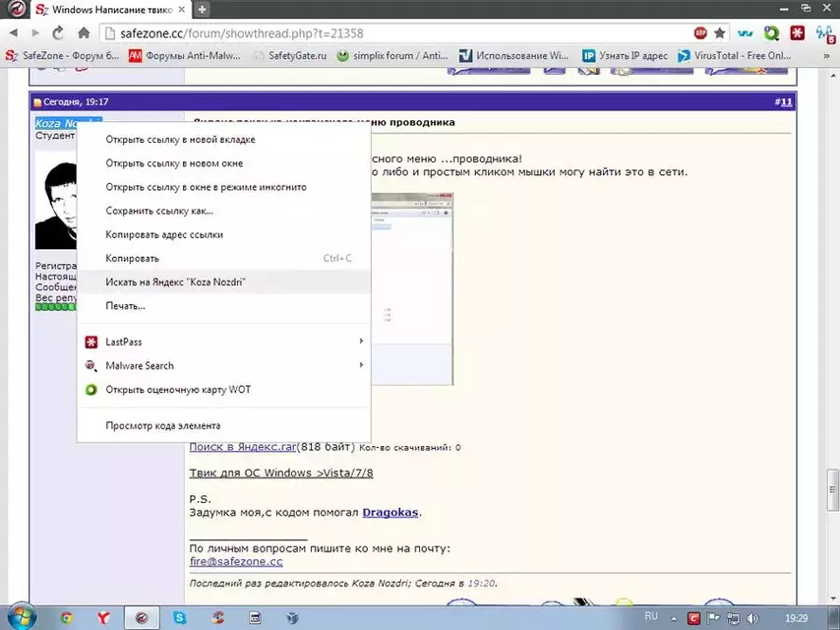840x630 pixels.
Task: Reload the page with the refresh icon
Action: [x=58, y=33]
